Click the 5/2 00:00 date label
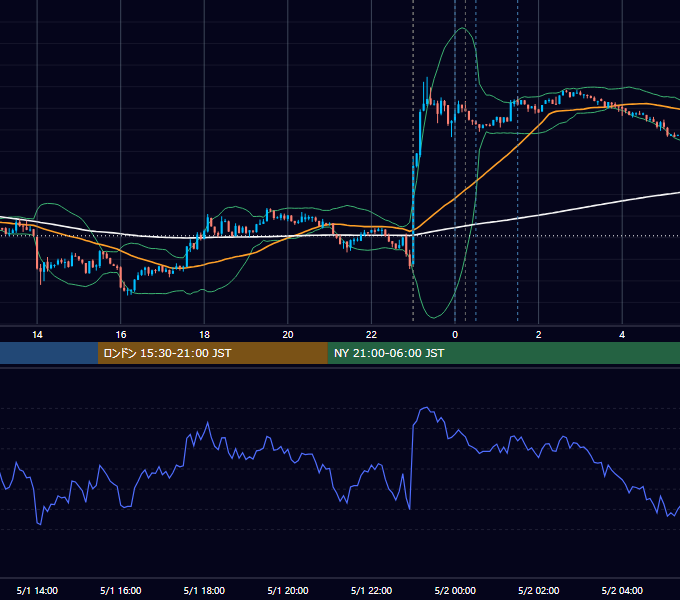The image size is (680, 600). click(455, 590)
